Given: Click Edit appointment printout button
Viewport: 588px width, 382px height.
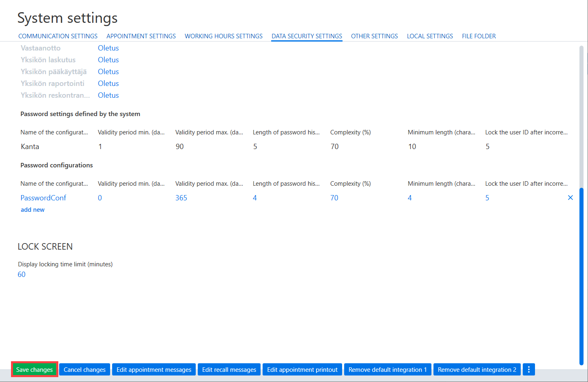Looking at the screenshot, I should click(x=302, y=369).
